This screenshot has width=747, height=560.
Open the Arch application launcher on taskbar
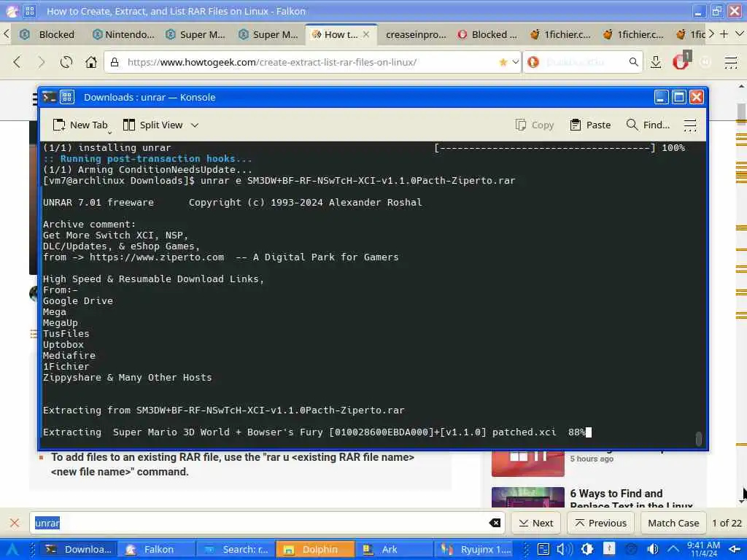coord(12,549)
